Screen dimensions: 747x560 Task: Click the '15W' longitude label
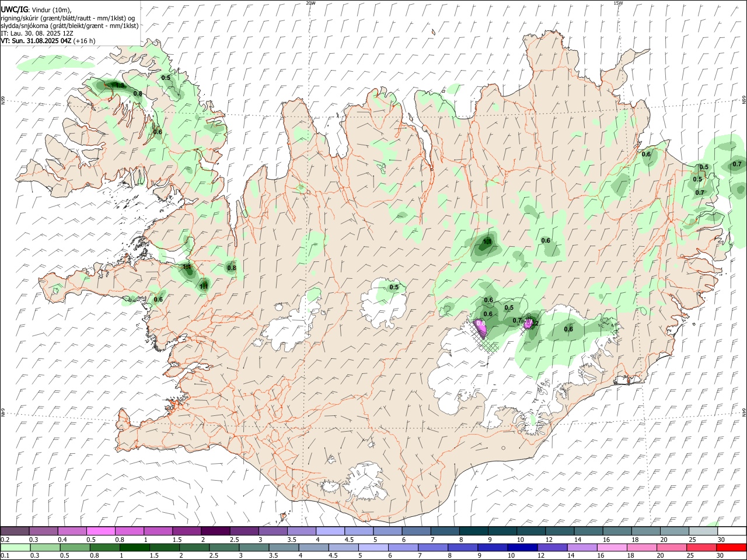click(x=618, y=3)
